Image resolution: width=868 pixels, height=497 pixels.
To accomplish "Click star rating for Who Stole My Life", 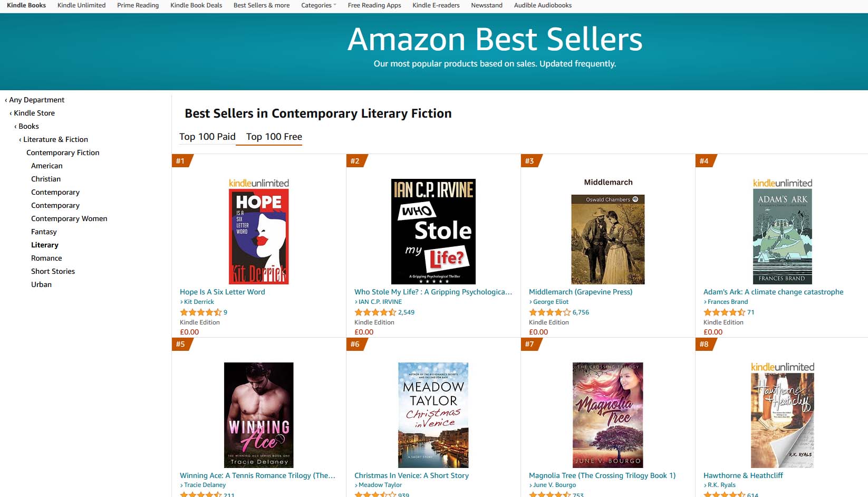I will pos(375,312).
